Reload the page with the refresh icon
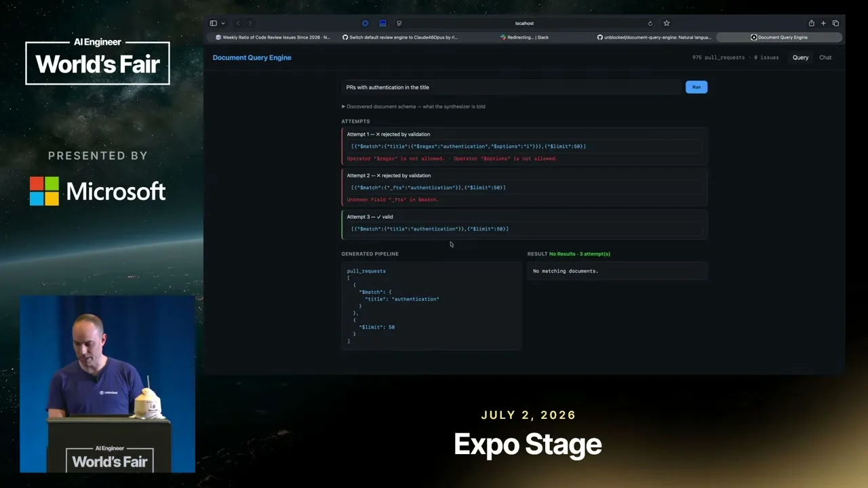Screen dimensions: 868x488 click(650, 23)
